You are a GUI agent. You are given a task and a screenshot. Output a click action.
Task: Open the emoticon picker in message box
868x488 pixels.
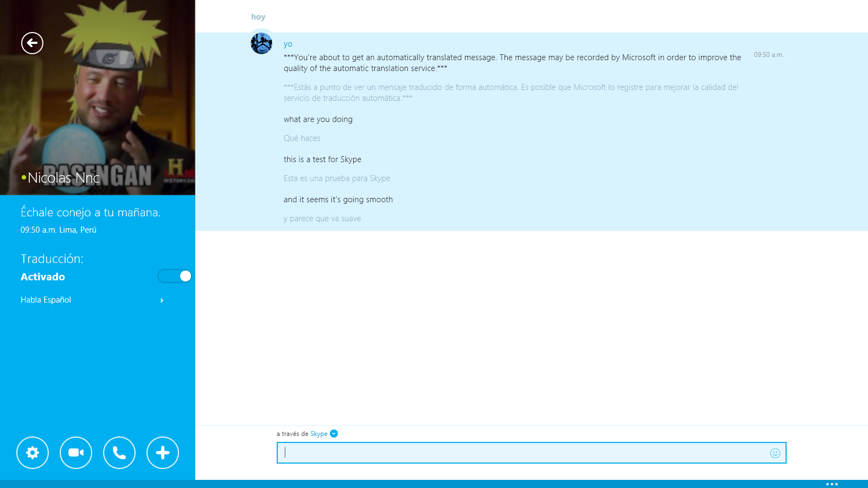[x=775, y=453]
